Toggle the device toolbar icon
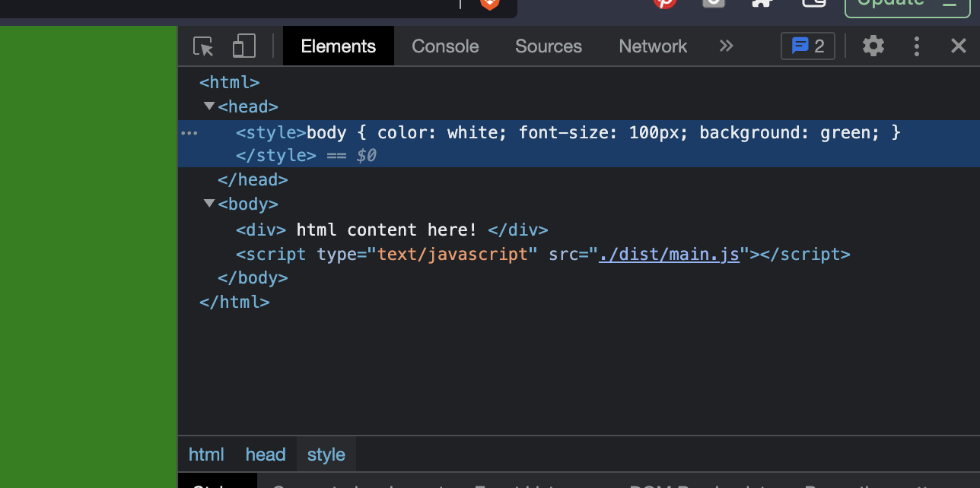980x488 pixels. tap(243, 46)
